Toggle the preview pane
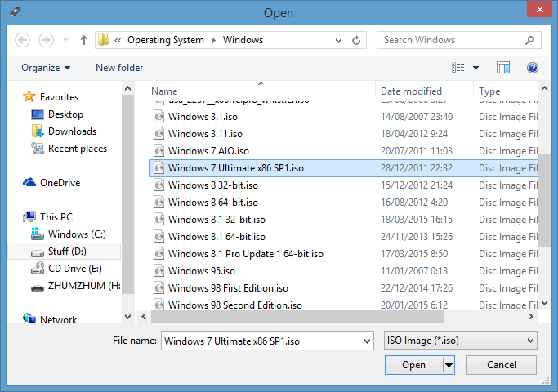The width and height of the screenshot is (558, 392). point(503,68)
